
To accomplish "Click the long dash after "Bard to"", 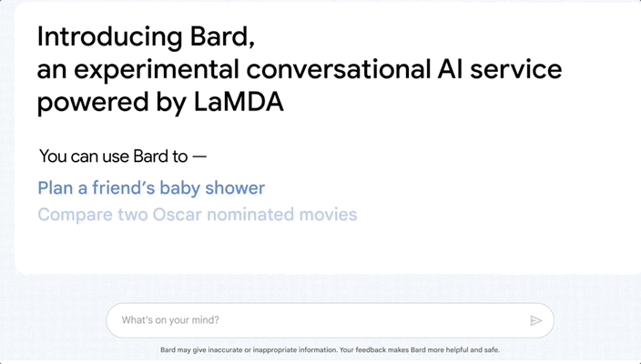I will 199,157.
